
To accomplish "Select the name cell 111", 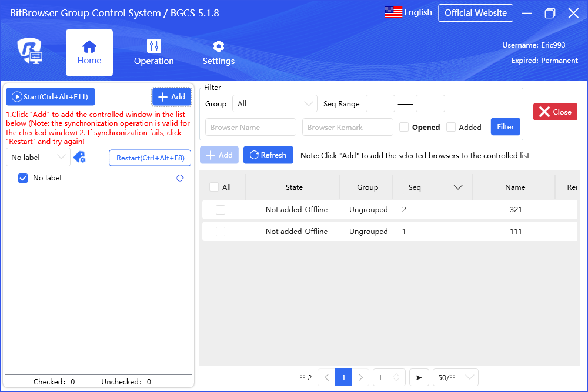I will coord(516,231).
